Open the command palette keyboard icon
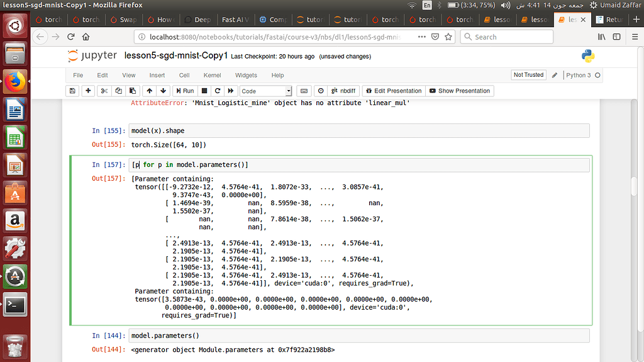644x362 pixels. 303,91
